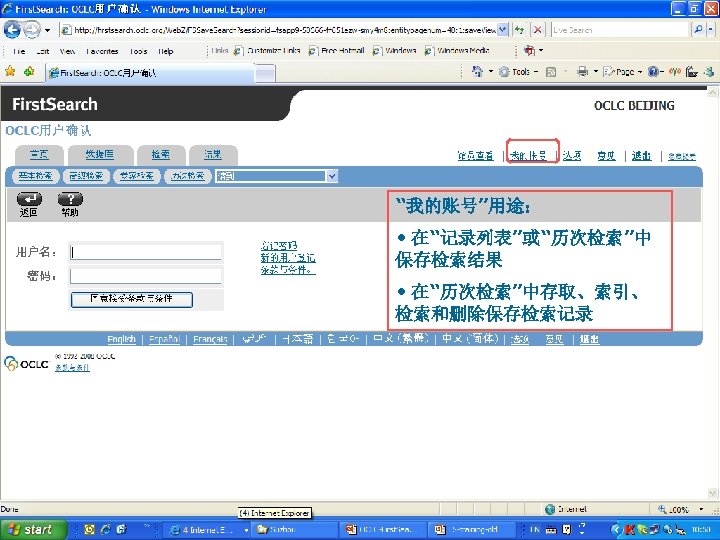Click the 专家检索 expert search button
This screenshot has width=720, height=540.
pyautogui.click(x=136, y=176)
